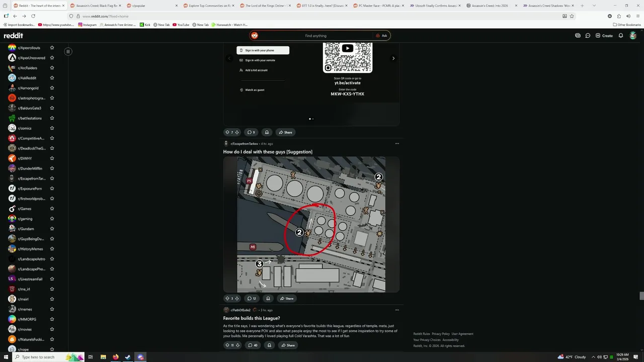Focus the Find anything search field

point(315,36)
